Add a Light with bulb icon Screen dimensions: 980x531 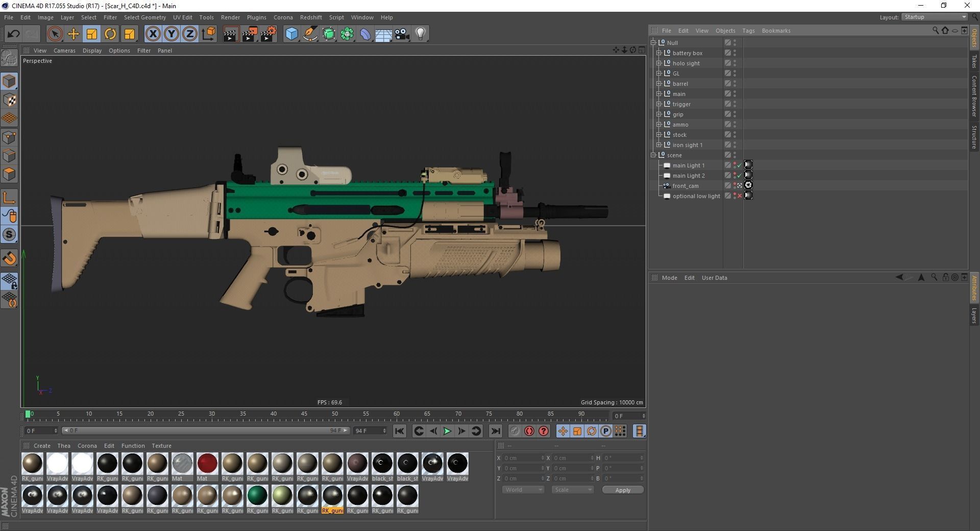pos(420,34)
